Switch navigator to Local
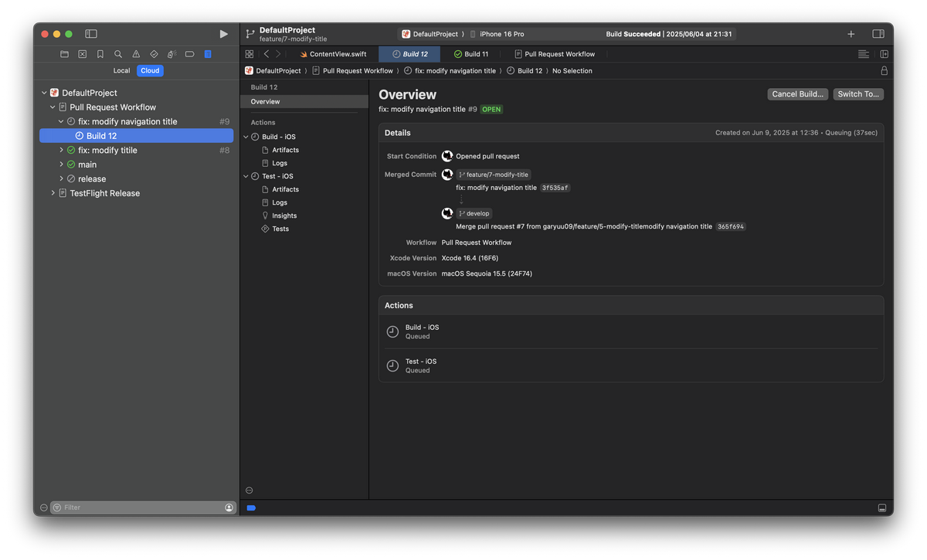927x560 pixels. coord(122,70)
